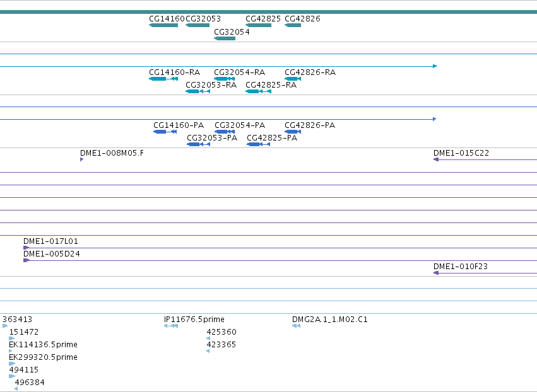Select the CG42825-PA protein glyph
The width and height of the screenshot is (537, 392).
(x=259, y=145)
